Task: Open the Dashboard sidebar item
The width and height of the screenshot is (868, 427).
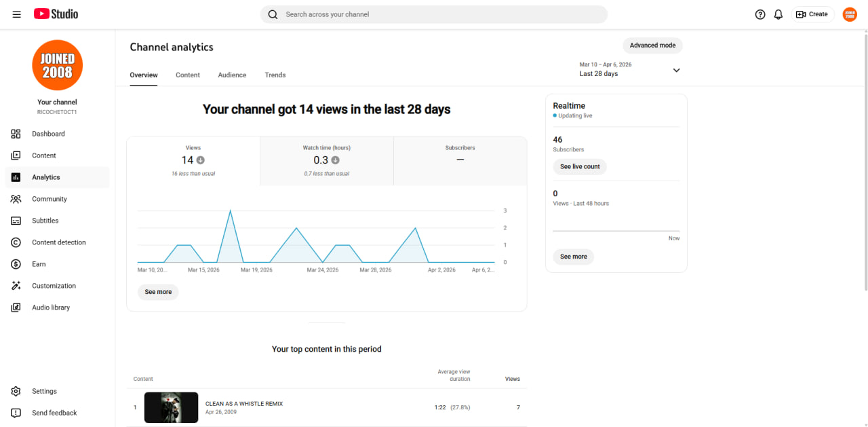Action: (57, 134)
